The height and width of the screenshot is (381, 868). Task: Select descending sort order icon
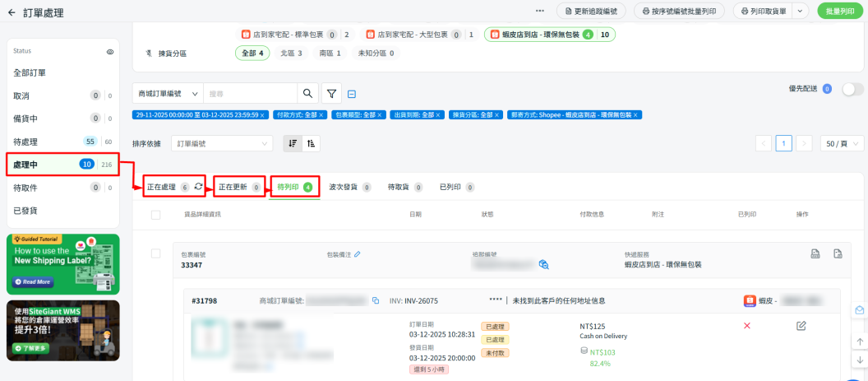pos(292,143)
